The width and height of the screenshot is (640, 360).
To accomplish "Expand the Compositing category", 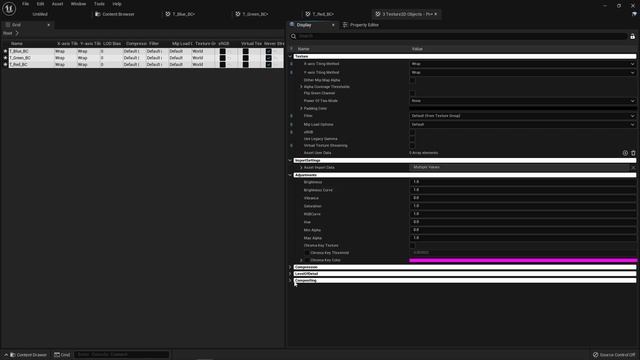I will (x=290, y=281).
